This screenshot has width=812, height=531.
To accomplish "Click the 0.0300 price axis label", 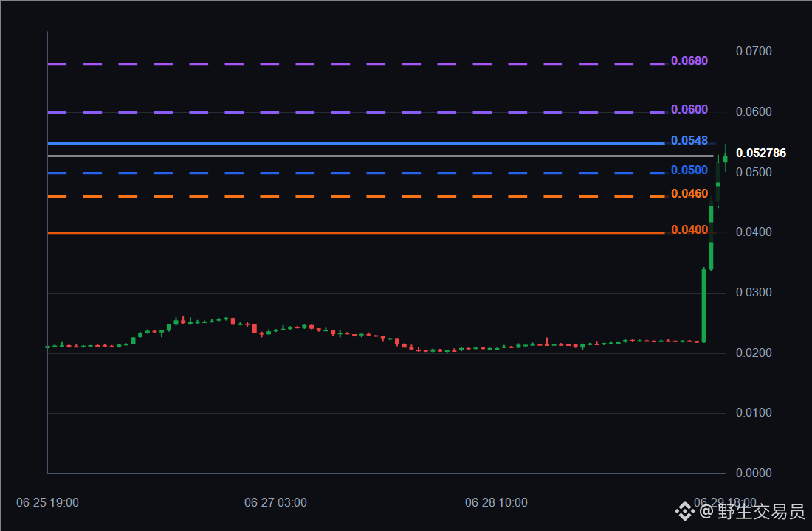I will pos(754,292).
